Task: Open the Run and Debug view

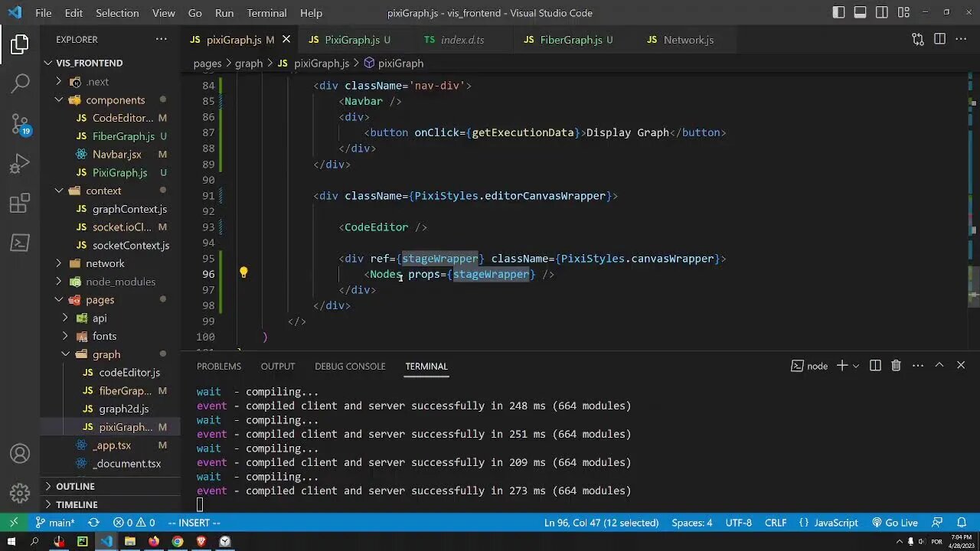Action: point(20,164)
